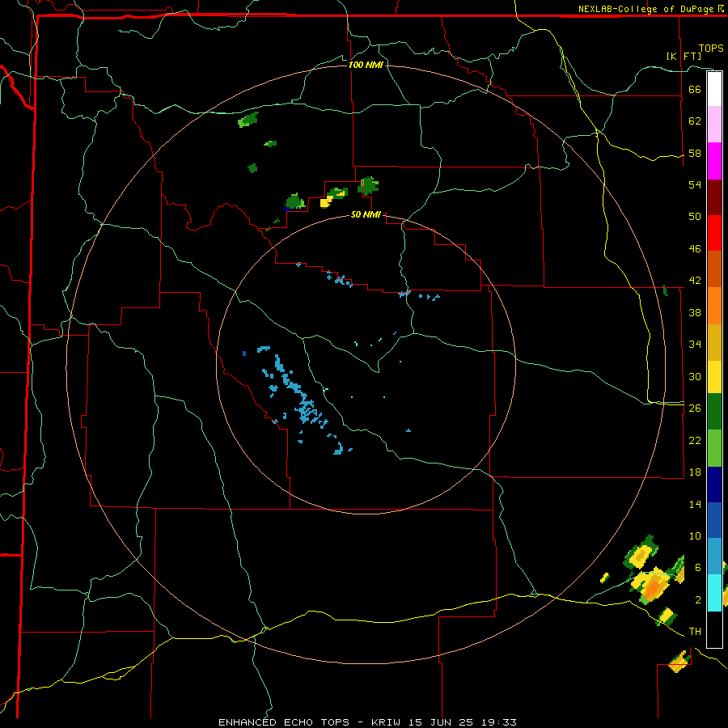The width and height of the screenshot is (728, 728).
Task: Pick the cyan legend swatch
Action: pyautogui.click(x=714, y=593)
